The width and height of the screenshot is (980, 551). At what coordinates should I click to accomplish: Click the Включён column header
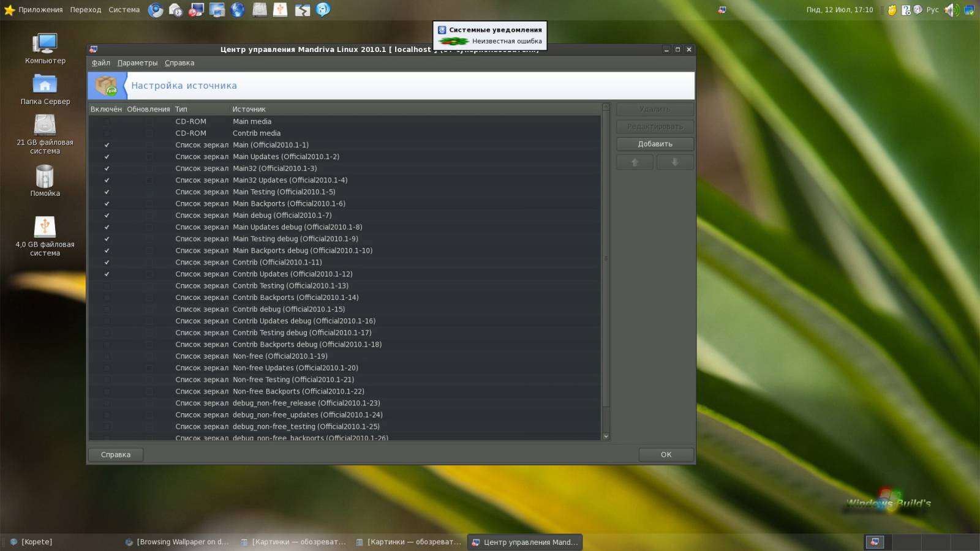click(x=106, y=110)
